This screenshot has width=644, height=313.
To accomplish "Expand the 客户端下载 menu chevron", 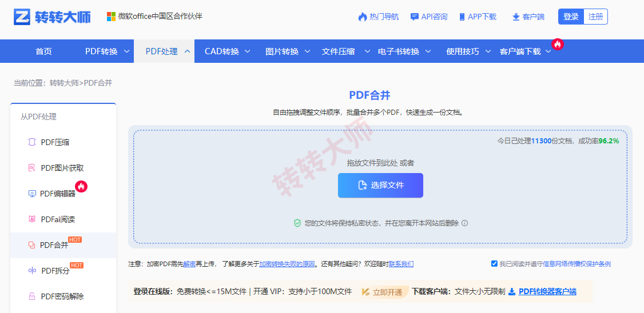I will point(548,51).
